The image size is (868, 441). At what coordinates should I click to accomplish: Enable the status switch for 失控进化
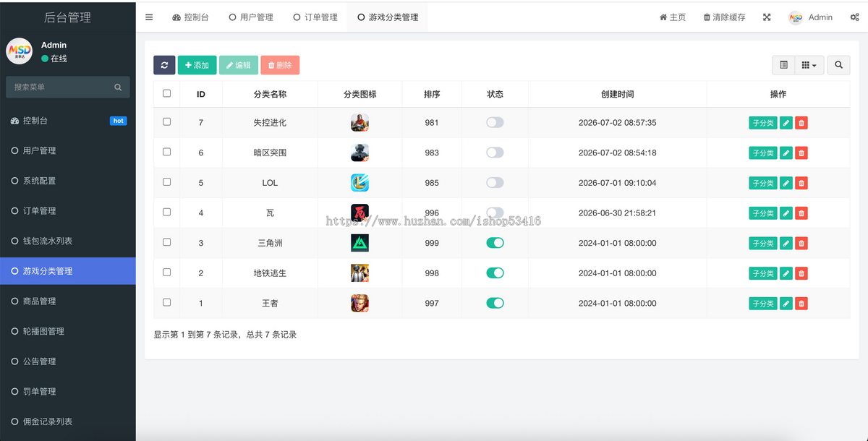pyautogui.click(x=495, y=123)
